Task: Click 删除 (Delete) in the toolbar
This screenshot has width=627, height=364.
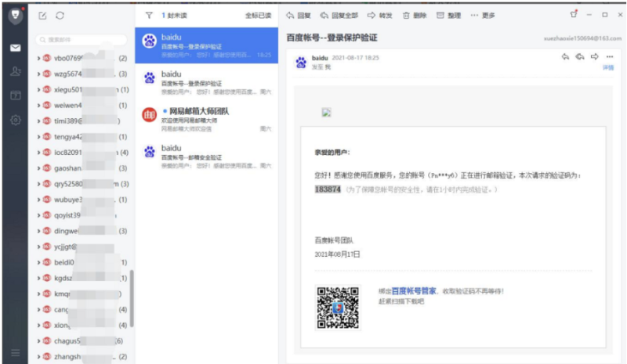Action: tap(414, 15)
